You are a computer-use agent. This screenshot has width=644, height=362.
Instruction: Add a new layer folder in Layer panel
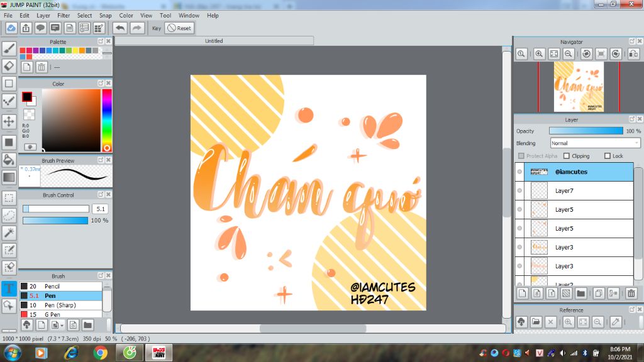click(580, 293)
